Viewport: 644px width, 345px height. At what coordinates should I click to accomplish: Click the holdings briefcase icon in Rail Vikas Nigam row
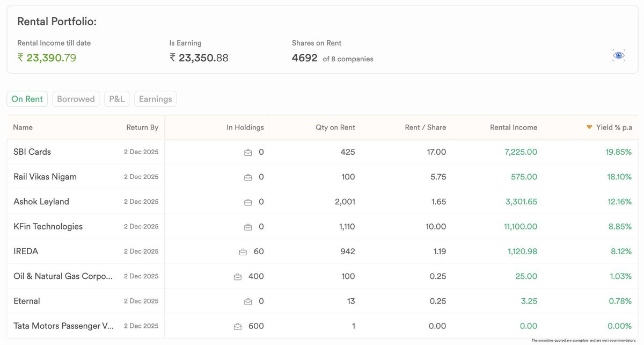click(x=248, y=177)
